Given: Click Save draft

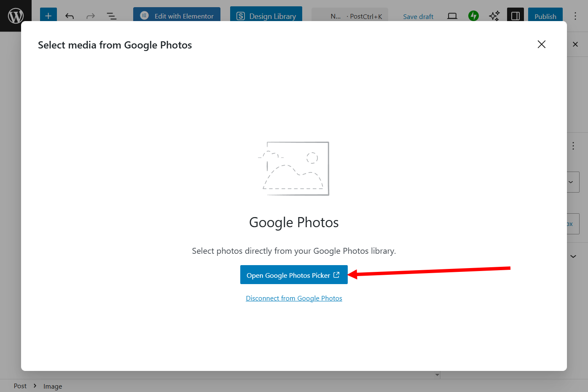Looking at the screenshot, I should [x=418, y=16].
